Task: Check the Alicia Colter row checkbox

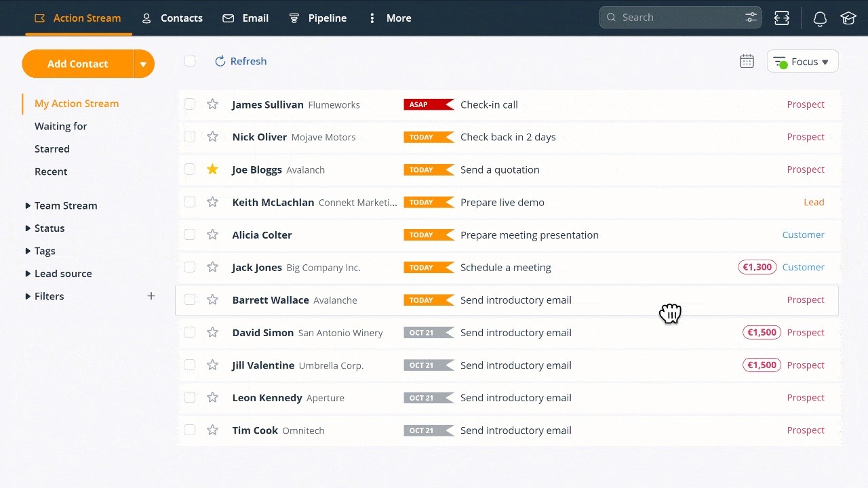Action: pos(190,235)
